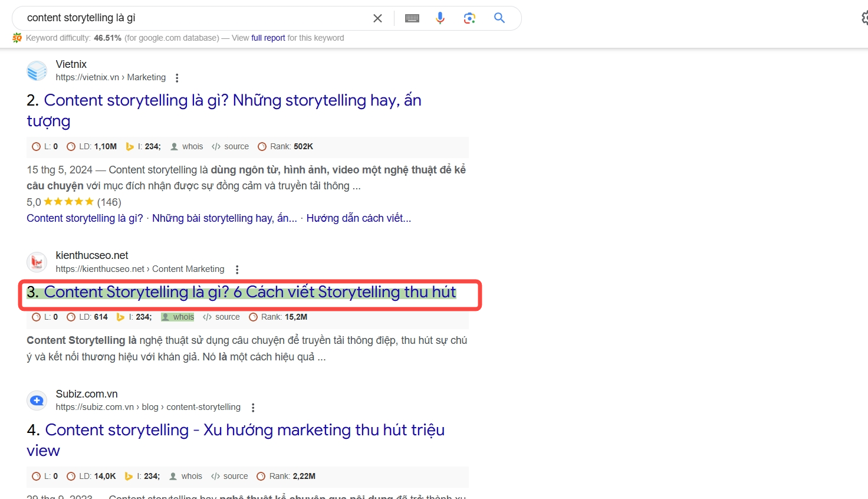Click Rank: 502K in Vietnix row

click(x=285, y=146)
